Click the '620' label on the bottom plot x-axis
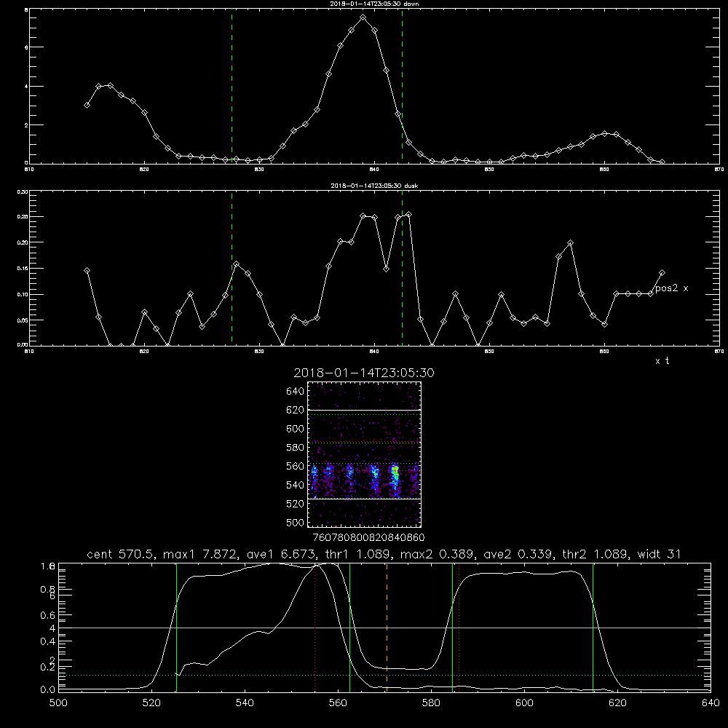Viewport: 728px width, 728px height. point(617,703)
